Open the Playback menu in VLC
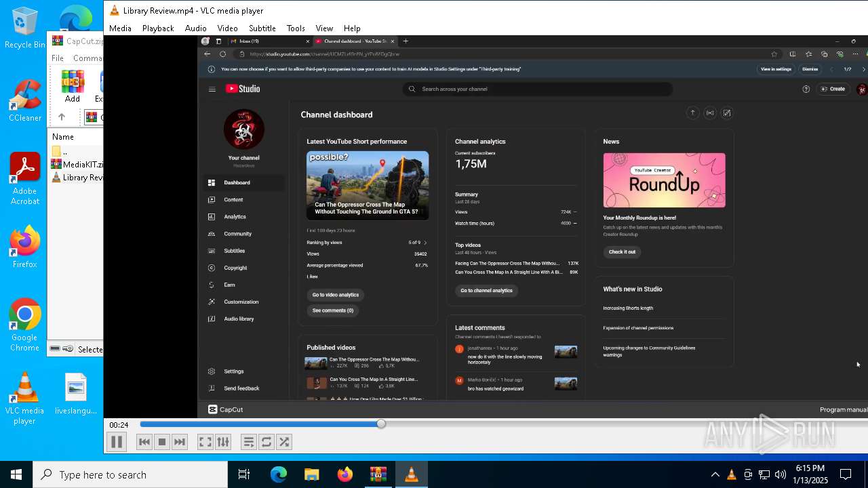868x488 pixels. (x=158, y=28)
